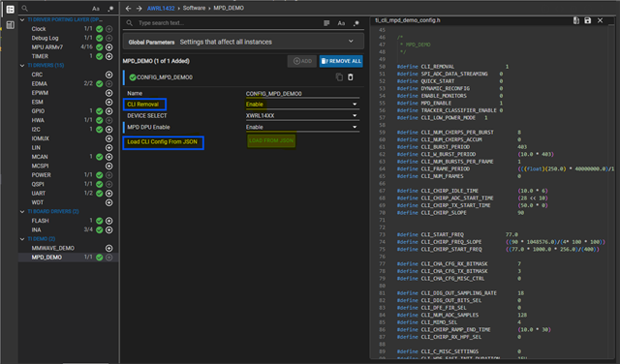Toggle regex in settings search

[x=356, y=23]
